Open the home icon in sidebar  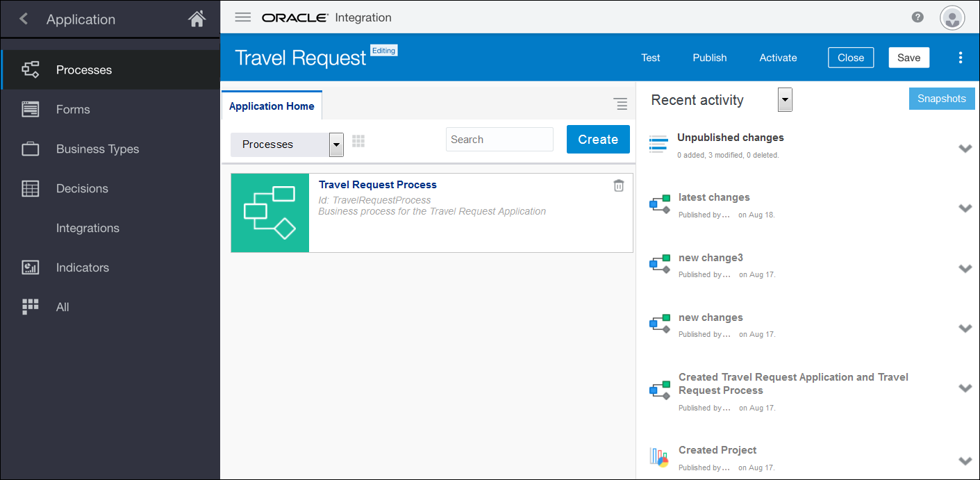coord(197,19)
